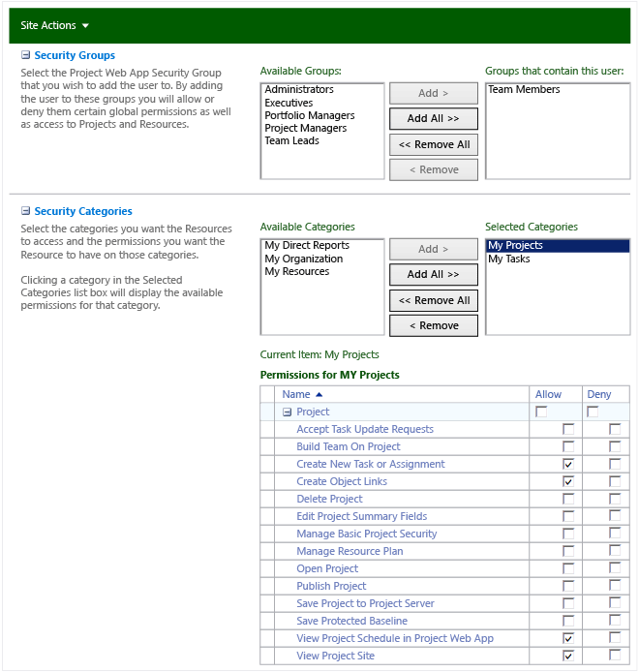639x672 pixels.
Task: Allow Manage Basic Project Security permission
Action: coord(568,534)
